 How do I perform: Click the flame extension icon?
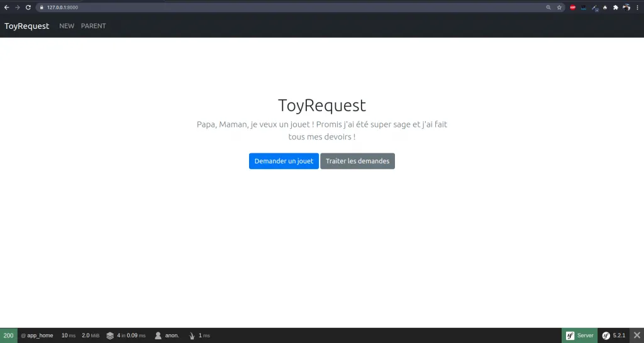[x=604, y=8]
